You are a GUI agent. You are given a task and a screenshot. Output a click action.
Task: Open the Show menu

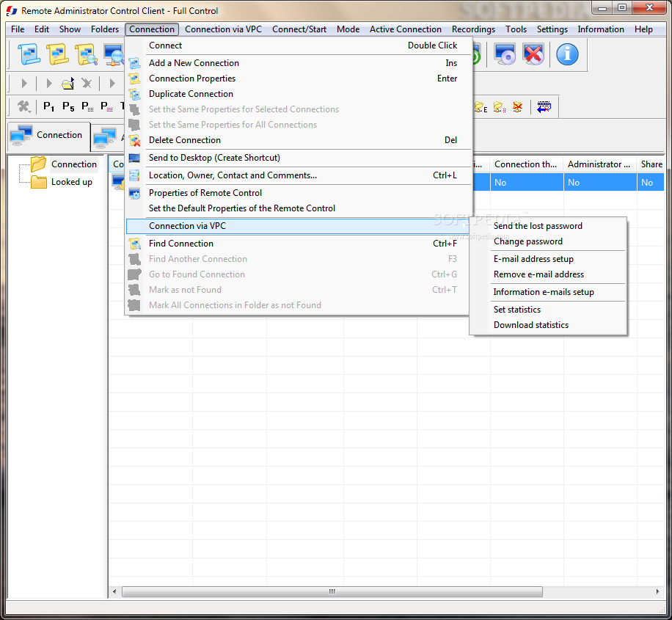pos(70,29)
